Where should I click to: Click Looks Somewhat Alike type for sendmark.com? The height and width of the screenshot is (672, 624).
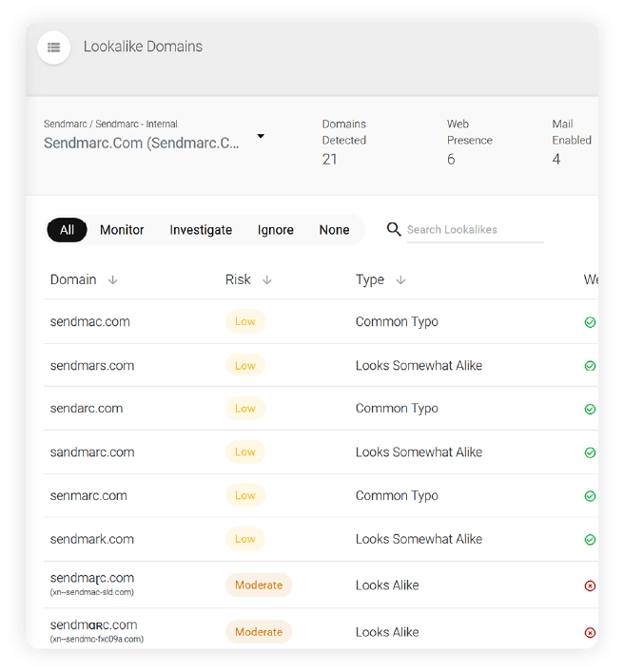pyautogui.click(x=419, y=539)
